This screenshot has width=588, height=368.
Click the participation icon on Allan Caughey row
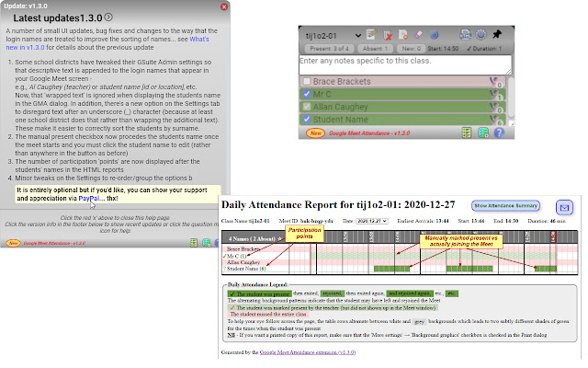pos(495,108)
